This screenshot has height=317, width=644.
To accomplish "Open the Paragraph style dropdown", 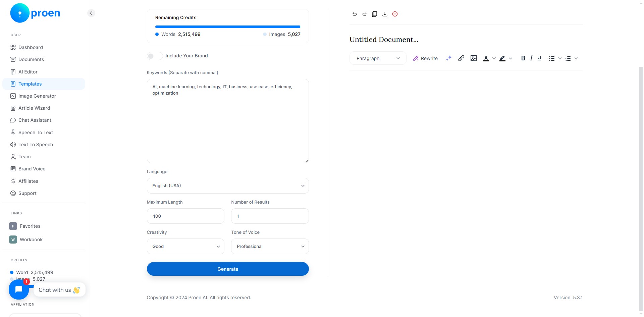I will [x=378, y=58].
